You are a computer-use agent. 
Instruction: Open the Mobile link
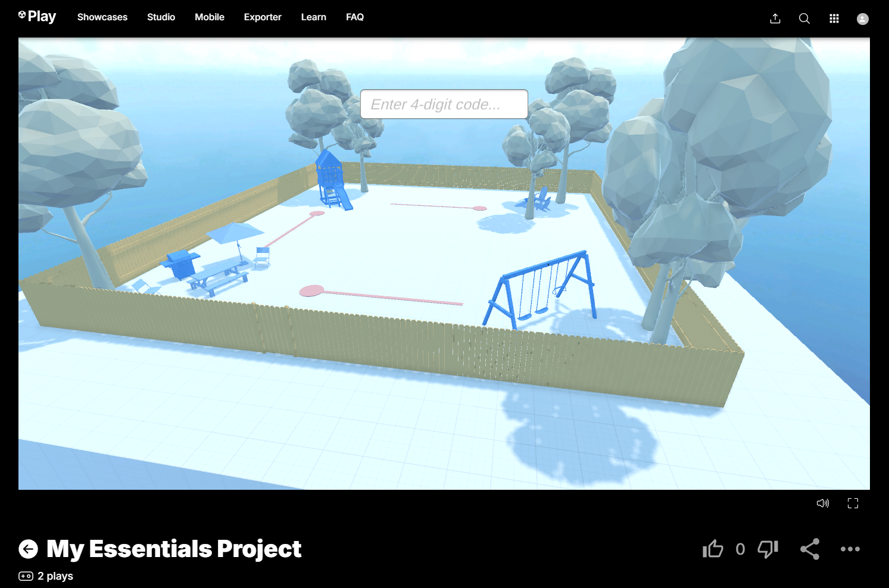tap(210, 17)
